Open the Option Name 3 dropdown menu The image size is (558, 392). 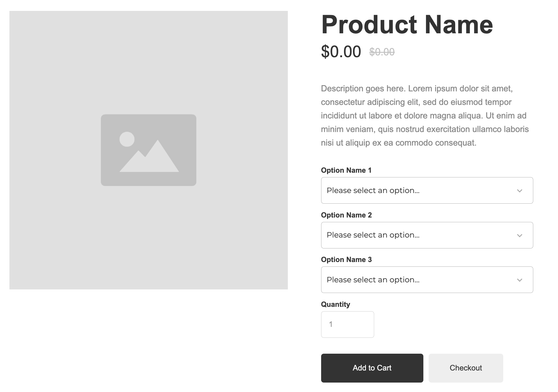tap(427, 280)
